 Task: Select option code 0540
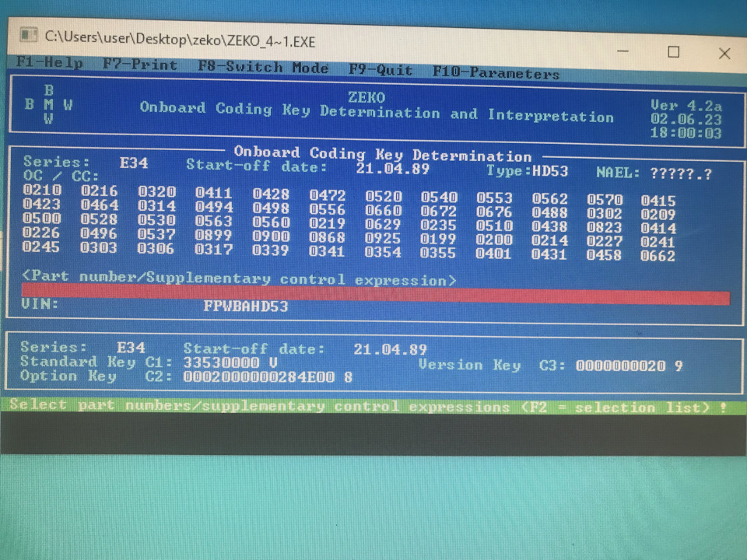click(x=439, y=197)
